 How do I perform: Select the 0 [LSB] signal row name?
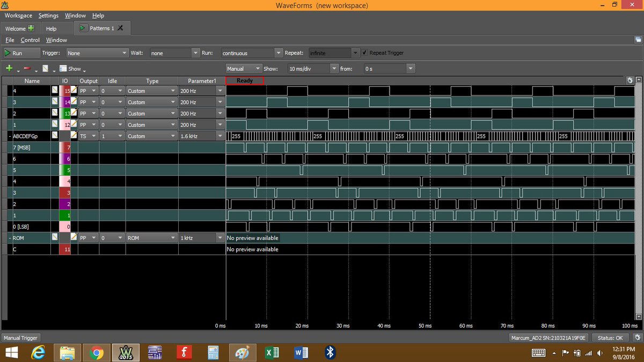(x=21, y=226)
